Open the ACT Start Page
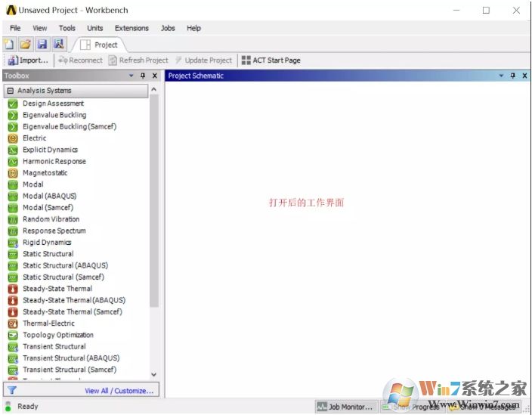This screenshot has width=532, height=415. click(271, 60)
